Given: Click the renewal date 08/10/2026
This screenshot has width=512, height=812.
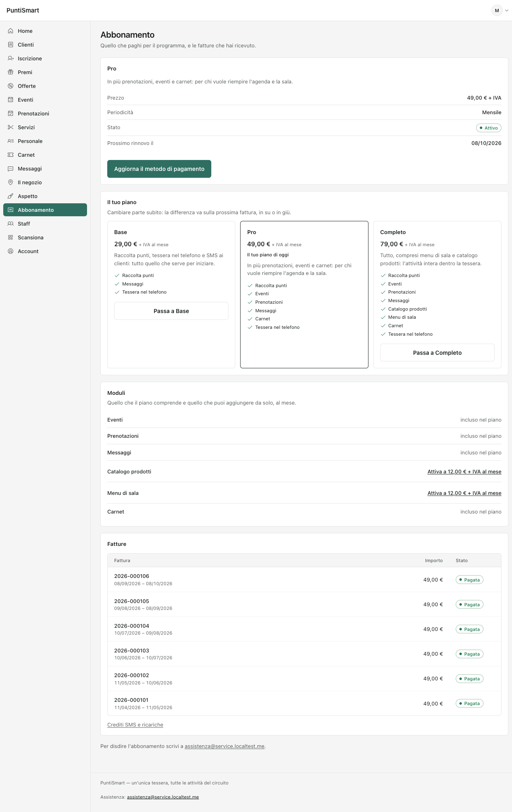Looking at the screenshot, I should coord(486,143).
